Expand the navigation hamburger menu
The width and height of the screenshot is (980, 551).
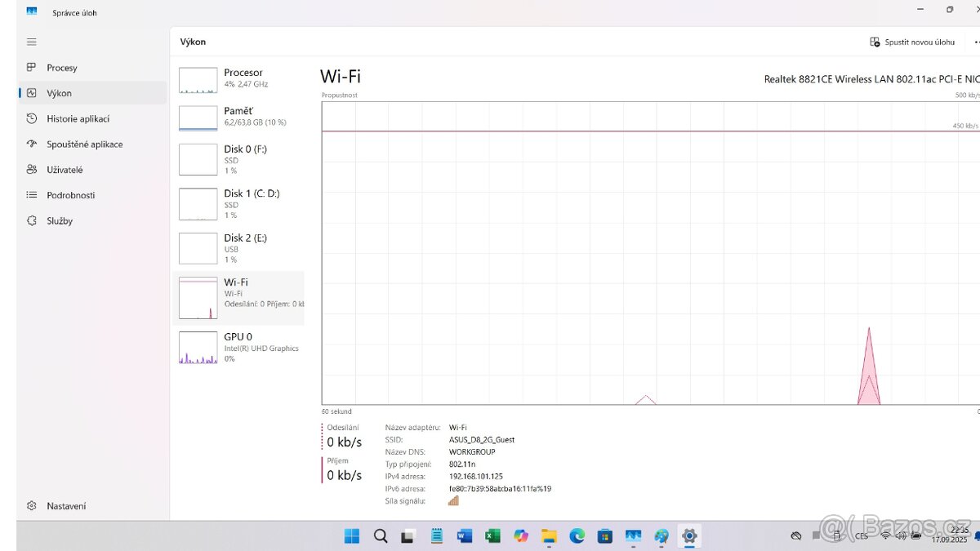click(x=31, y=42)
